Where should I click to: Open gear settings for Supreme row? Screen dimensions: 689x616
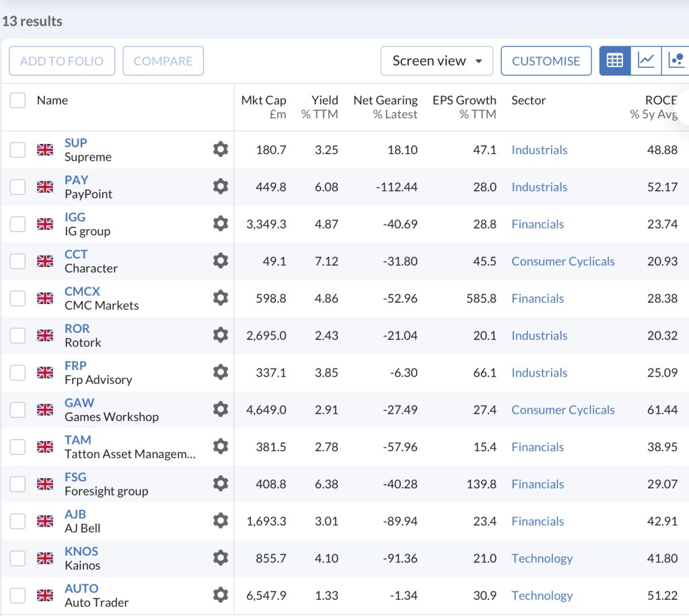click(x=221, y=149)
